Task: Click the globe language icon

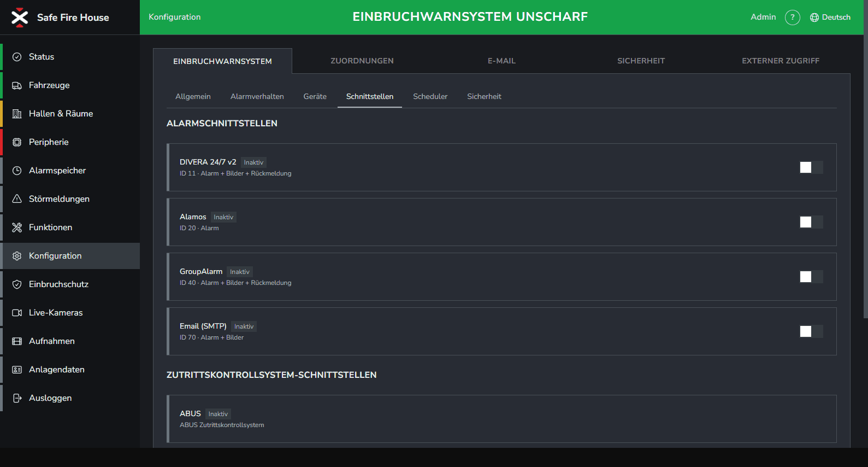Action: (814, 17)
